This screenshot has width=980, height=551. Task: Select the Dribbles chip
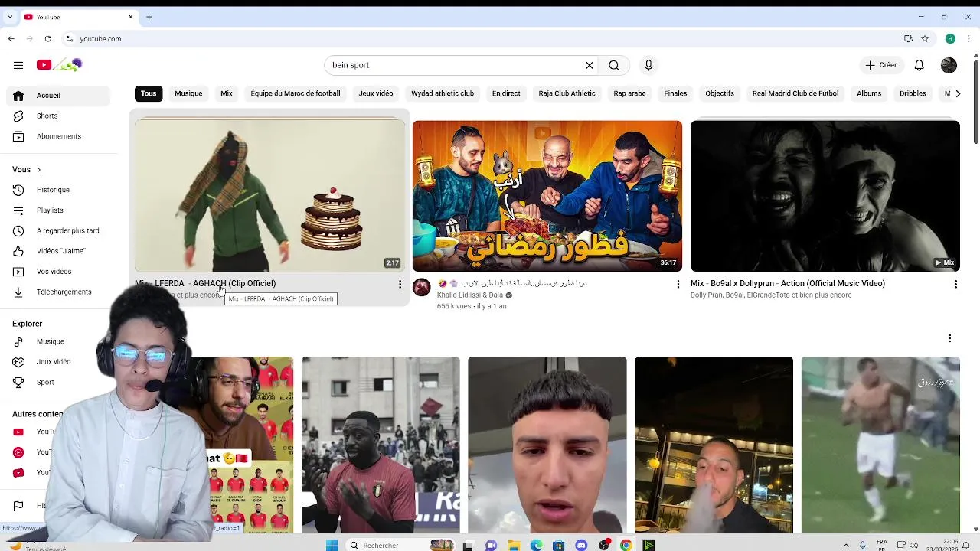pyautogui.click(x=913, y=93)
